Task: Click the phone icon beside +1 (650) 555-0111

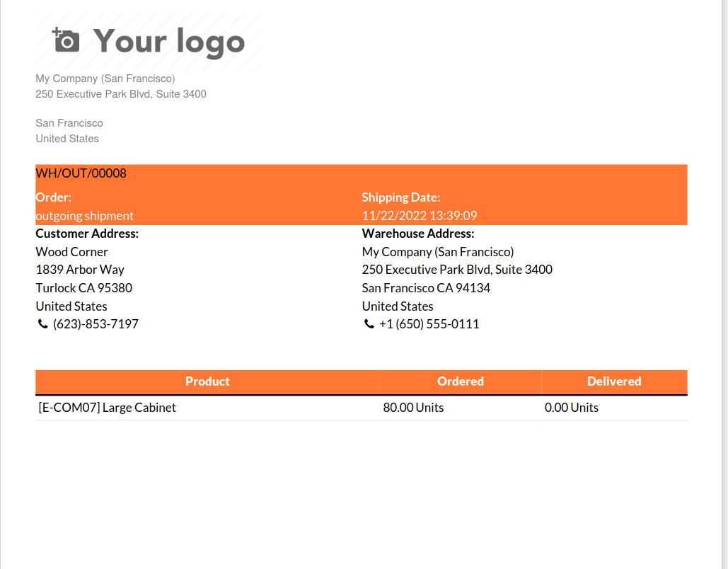Action: 368,324
